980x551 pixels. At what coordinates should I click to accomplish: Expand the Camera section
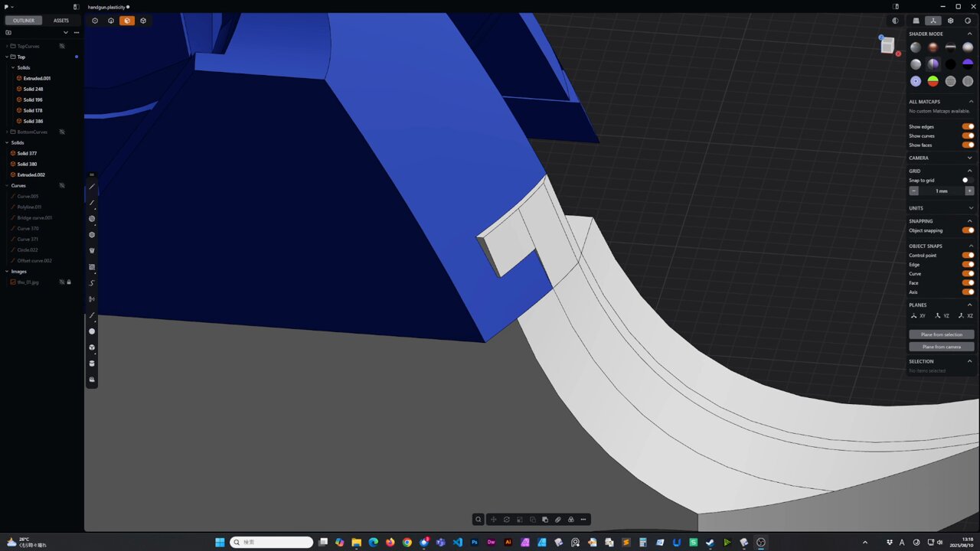coord(970,158)
